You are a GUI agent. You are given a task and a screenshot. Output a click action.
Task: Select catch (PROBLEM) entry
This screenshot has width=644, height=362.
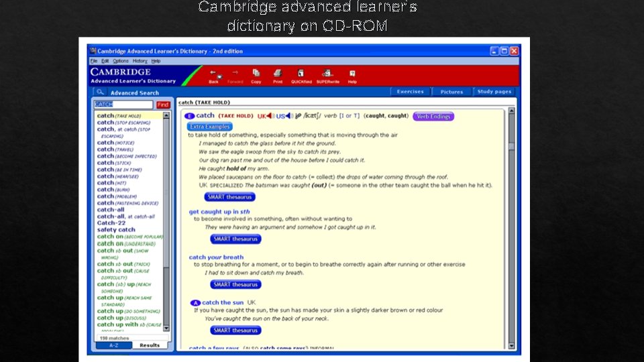pyautogui.click(x=117, y=196)
